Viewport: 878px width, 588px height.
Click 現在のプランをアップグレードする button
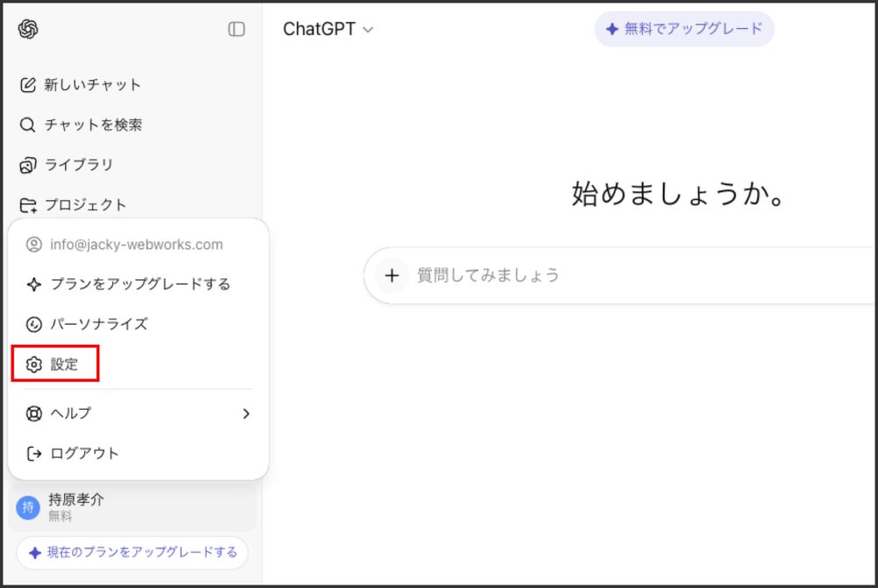(133, 553)
